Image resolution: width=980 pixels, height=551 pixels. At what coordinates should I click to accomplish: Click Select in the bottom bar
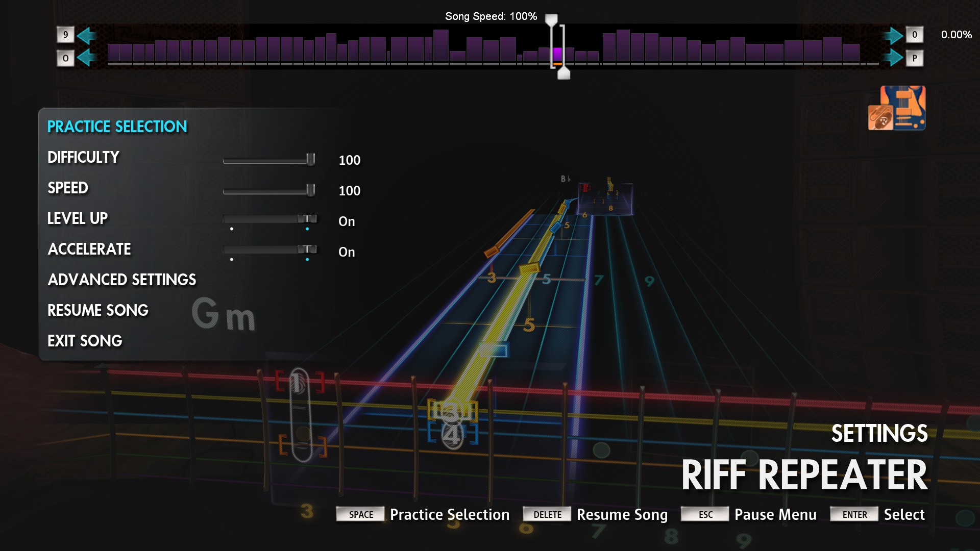[x=904, y=515]
